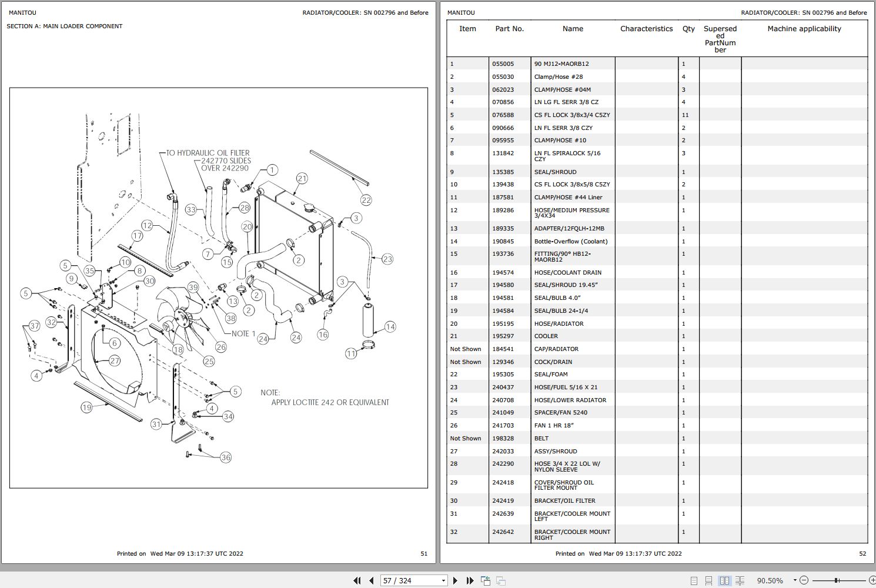The width and height of the screenshot is (876, 588).
Task: Click the go-forward navigation history icon
Action: pos(501,580)
